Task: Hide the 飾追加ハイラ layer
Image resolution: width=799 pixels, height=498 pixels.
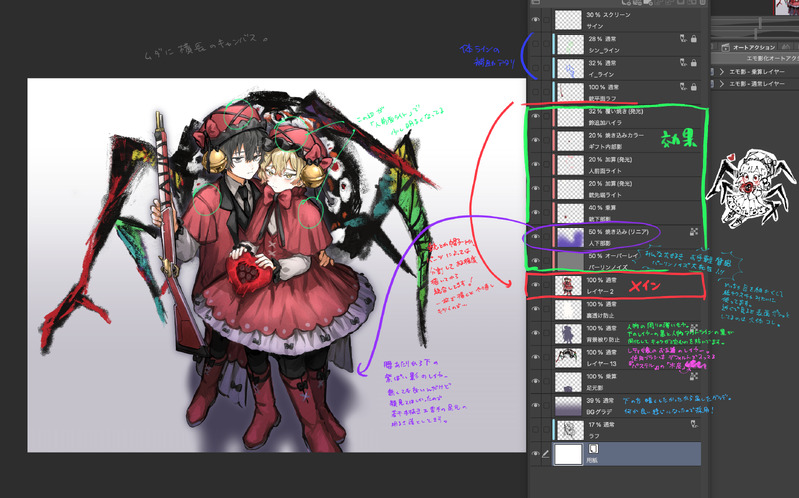Action: pos(535,116)
